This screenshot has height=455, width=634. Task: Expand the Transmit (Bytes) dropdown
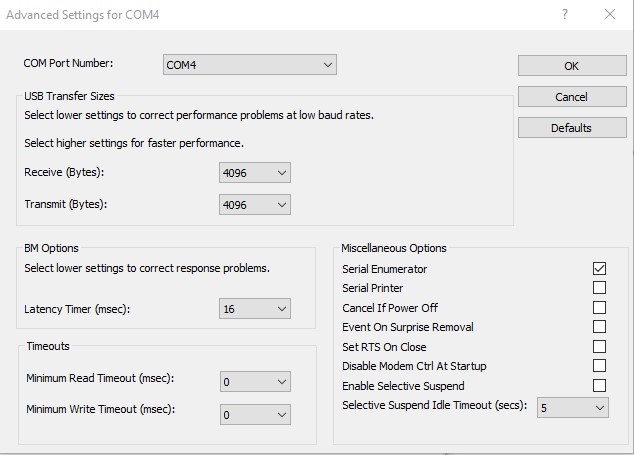coord(255,205)
